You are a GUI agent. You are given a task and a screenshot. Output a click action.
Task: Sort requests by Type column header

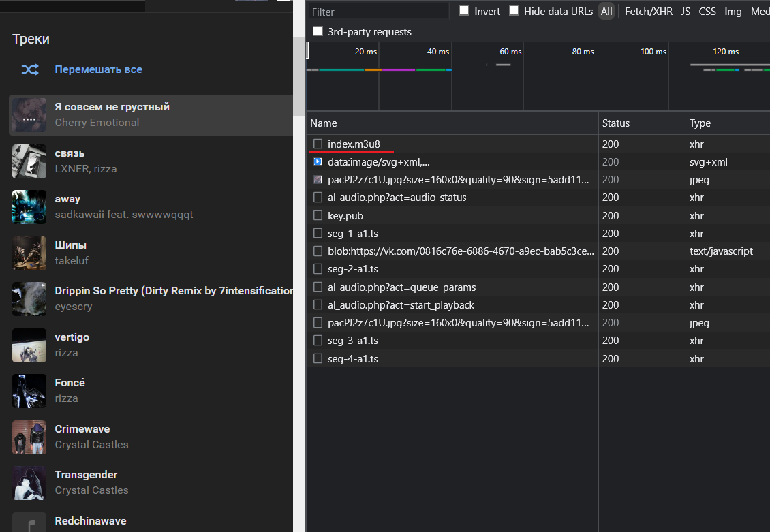700,123
